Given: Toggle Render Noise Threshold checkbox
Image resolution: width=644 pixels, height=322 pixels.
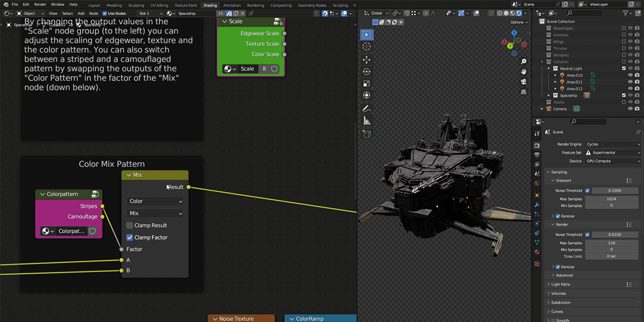Looking at the screenshot, I should tap(587, 235).
